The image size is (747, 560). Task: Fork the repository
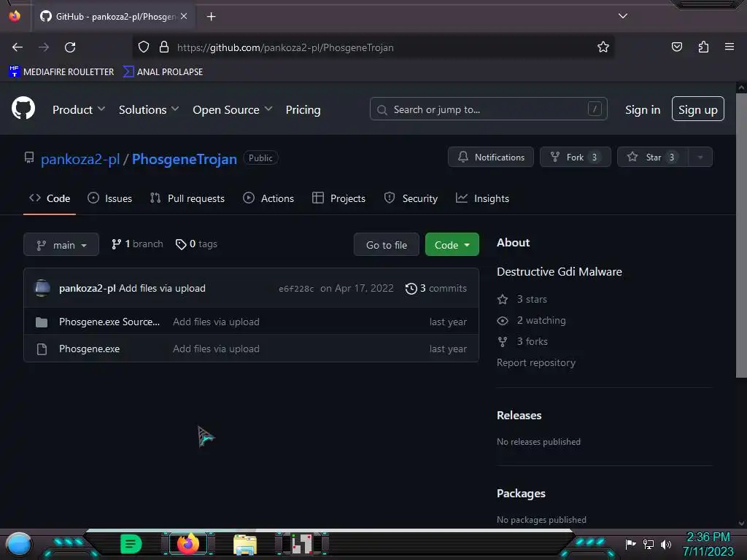click(575, 157)
